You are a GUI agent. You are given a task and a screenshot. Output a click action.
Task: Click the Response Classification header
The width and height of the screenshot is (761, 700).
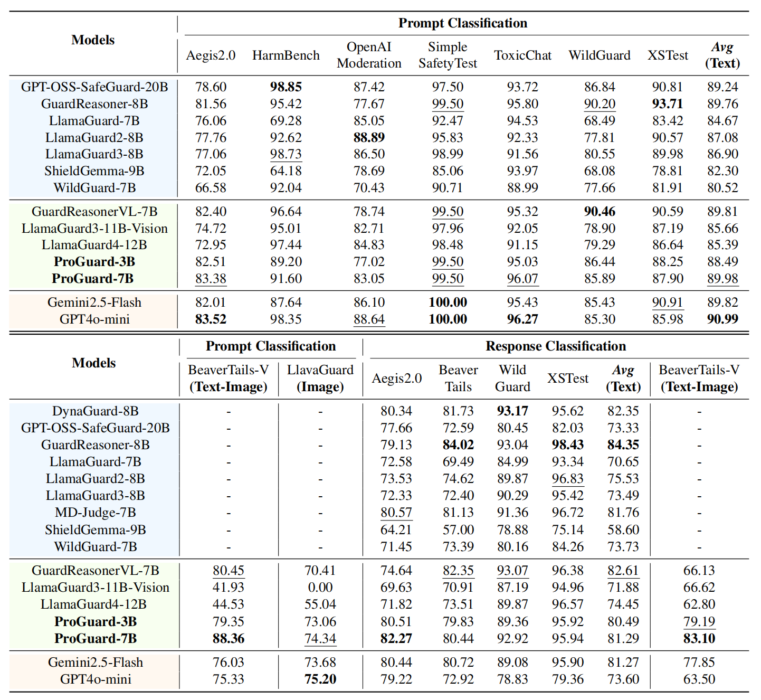coord(556,346)
